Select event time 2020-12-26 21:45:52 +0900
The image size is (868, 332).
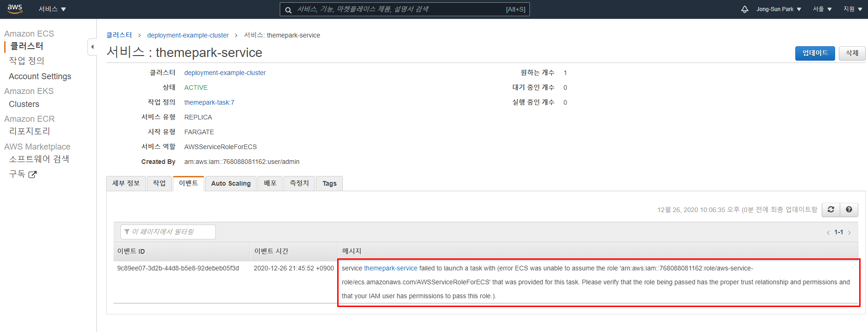pos(294,268)
